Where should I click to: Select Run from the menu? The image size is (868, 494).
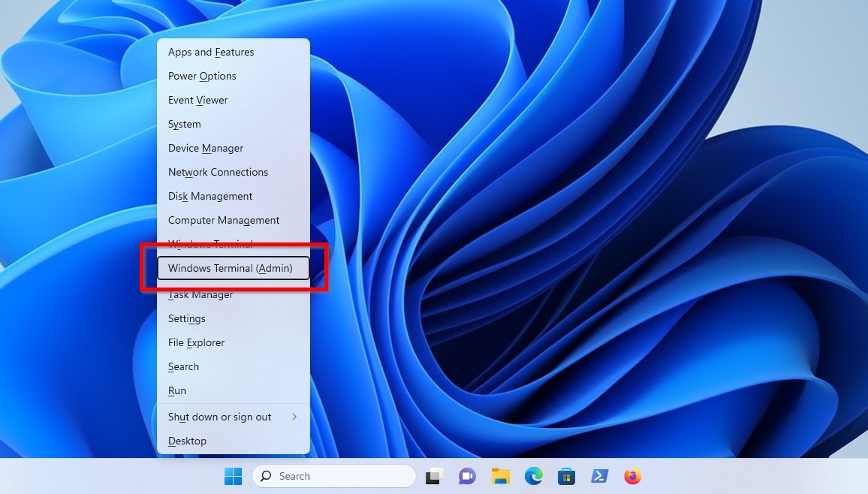(x=177, y=390)
